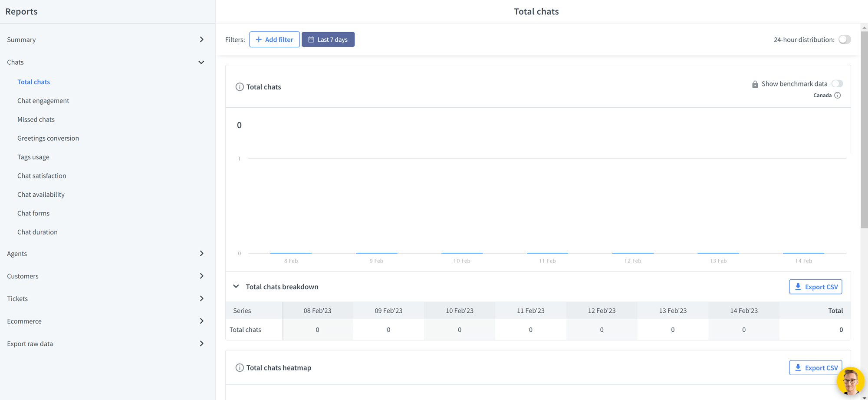Collapse the Total chats breakdown panel

pyautogui.click(x=236, y=286)
